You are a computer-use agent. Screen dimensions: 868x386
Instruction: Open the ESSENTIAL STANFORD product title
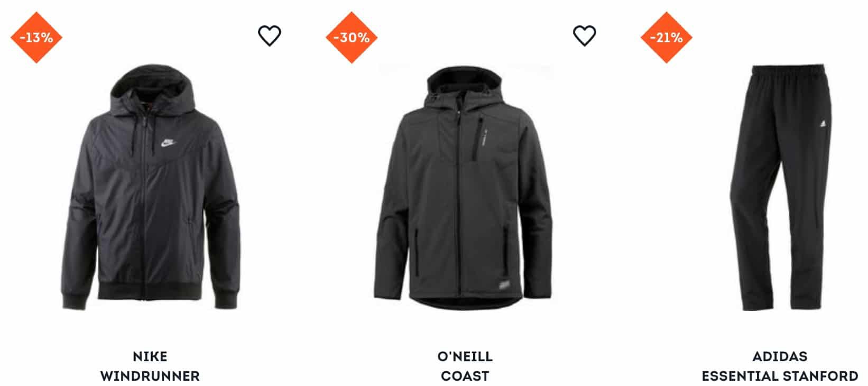point(780,376)
